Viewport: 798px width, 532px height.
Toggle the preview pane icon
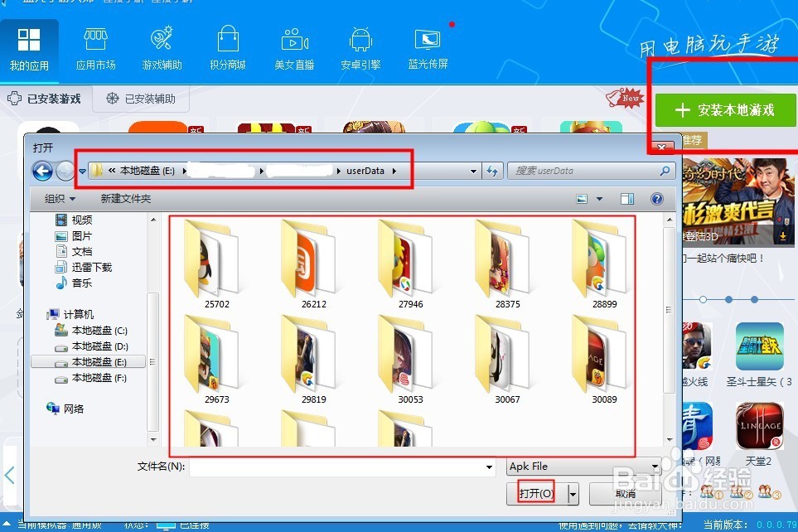(x=627, y=199)
